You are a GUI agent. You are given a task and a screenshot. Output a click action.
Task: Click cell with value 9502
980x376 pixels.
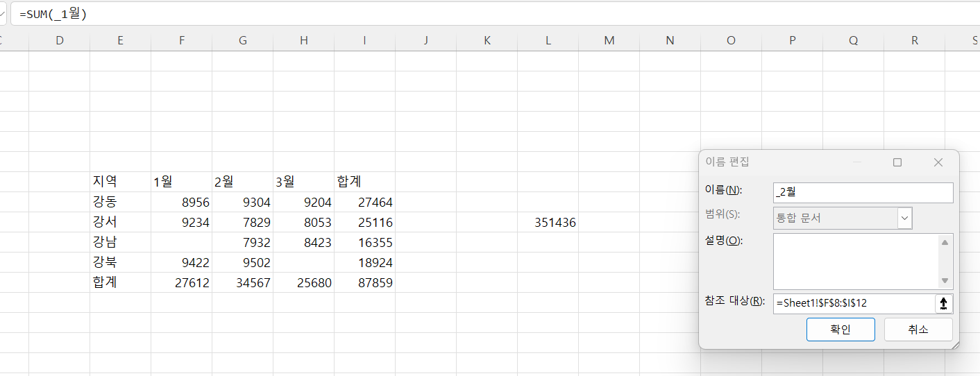pos(243,263)
